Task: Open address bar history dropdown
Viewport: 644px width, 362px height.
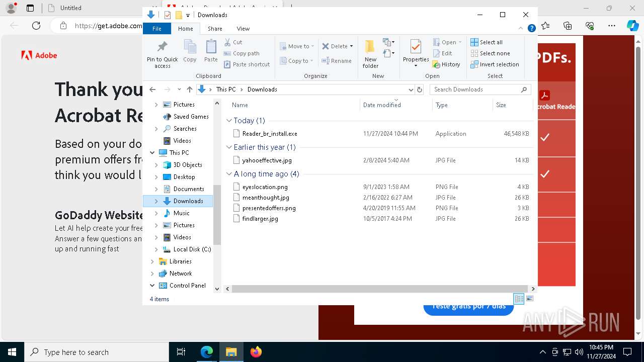Action: [411, 89]
